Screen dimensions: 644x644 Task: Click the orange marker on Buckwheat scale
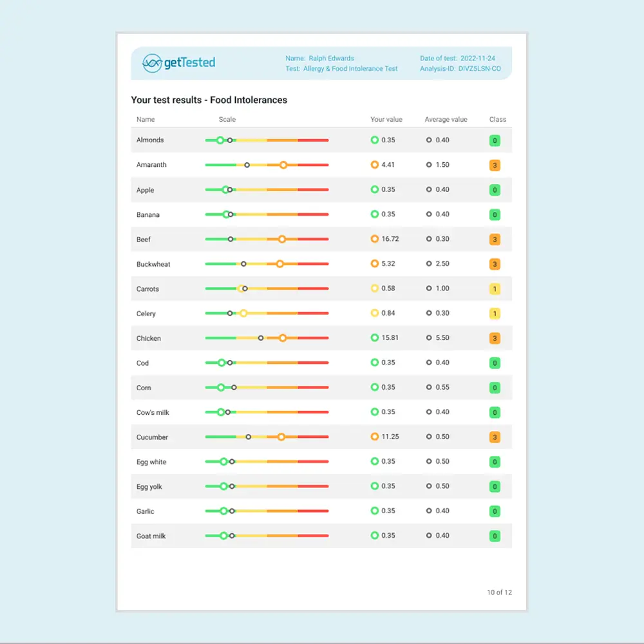click(279, 264)
